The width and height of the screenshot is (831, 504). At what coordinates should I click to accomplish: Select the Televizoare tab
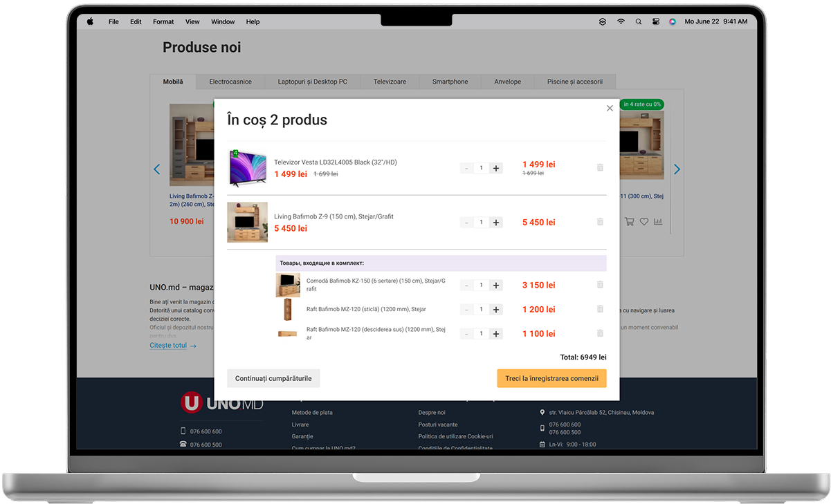point(390,82)
